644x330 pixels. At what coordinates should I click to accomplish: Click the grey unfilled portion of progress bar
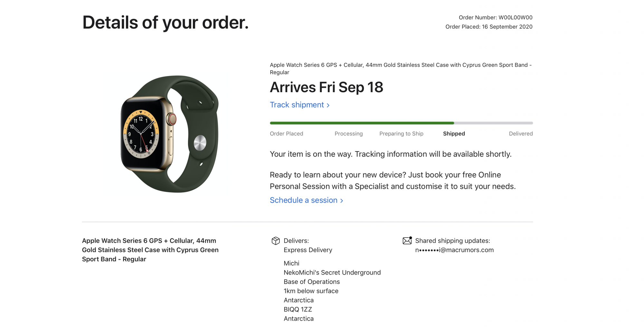(x=494, y=123)
